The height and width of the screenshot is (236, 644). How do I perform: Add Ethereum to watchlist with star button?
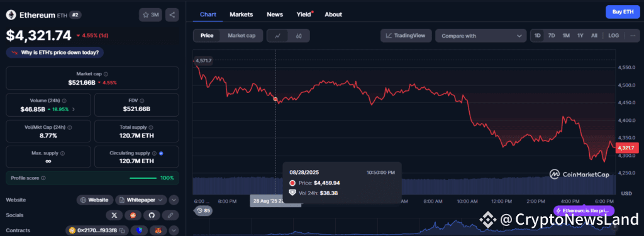[150, 15]
